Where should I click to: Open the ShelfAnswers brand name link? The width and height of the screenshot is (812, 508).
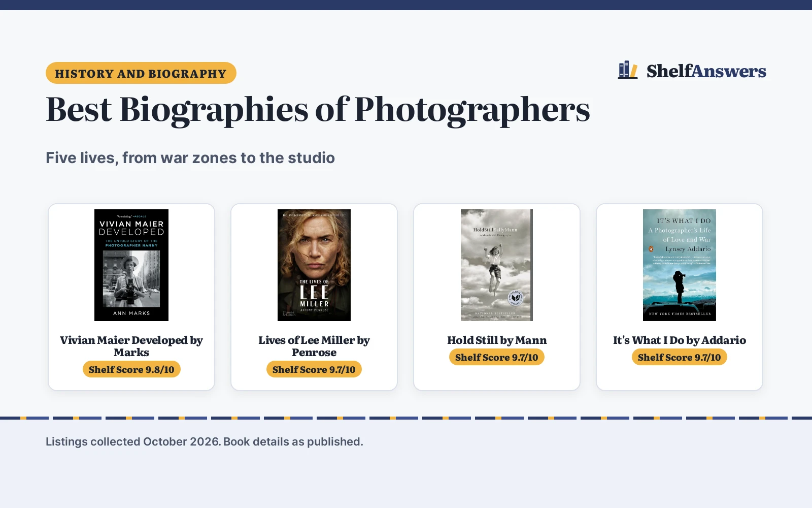pyautogui.click(x=706, y=71)
